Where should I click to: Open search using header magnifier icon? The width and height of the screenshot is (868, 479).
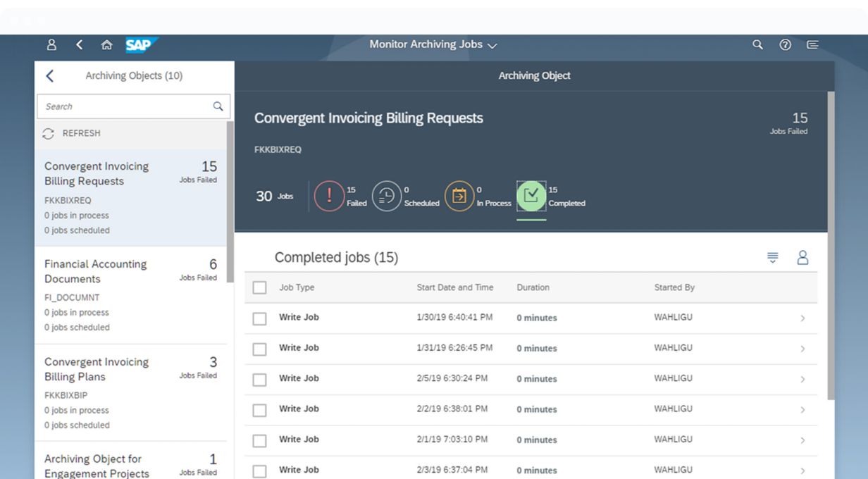[757, 44]
